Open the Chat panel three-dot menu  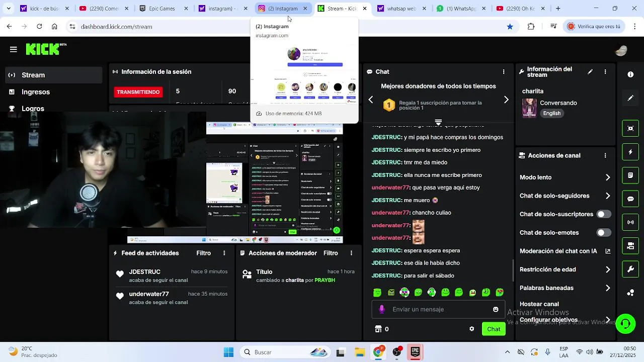coord(504,72)
